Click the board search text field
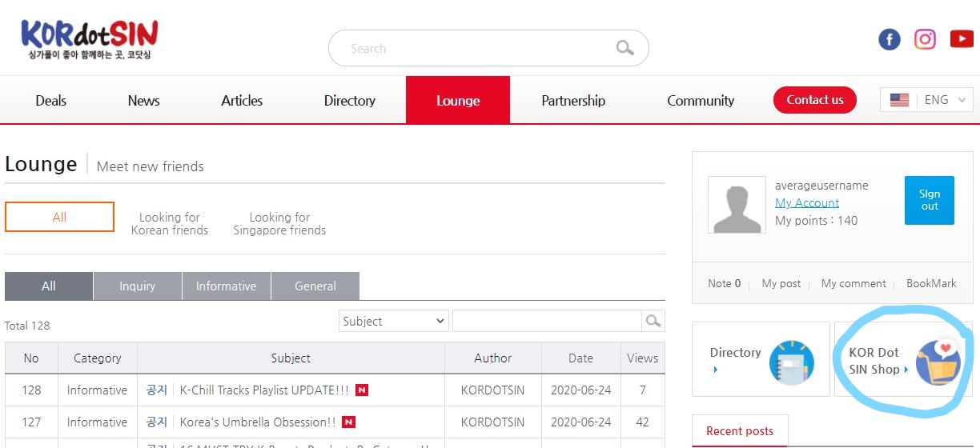 [x=547, y=321]
